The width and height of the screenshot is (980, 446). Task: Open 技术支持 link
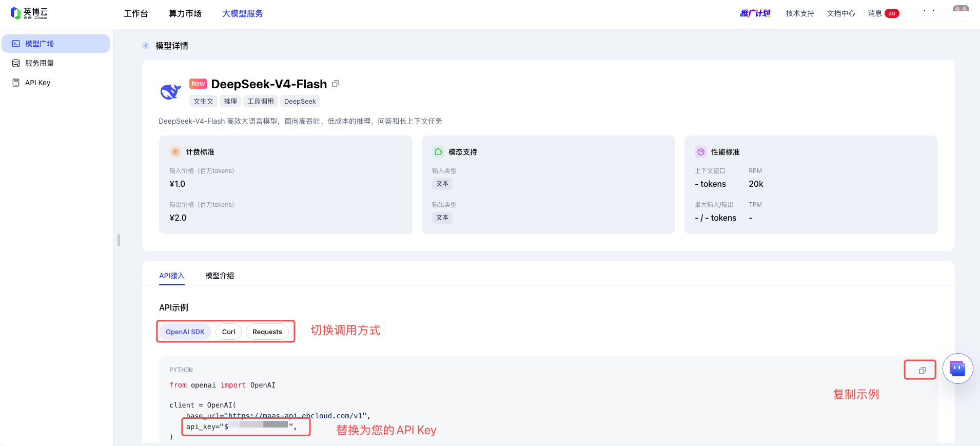coord(800,14)
